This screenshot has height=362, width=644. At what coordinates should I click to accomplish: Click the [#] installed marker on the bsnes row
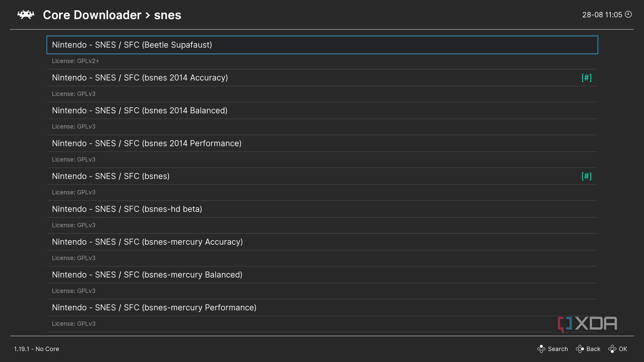coord(586,176)
